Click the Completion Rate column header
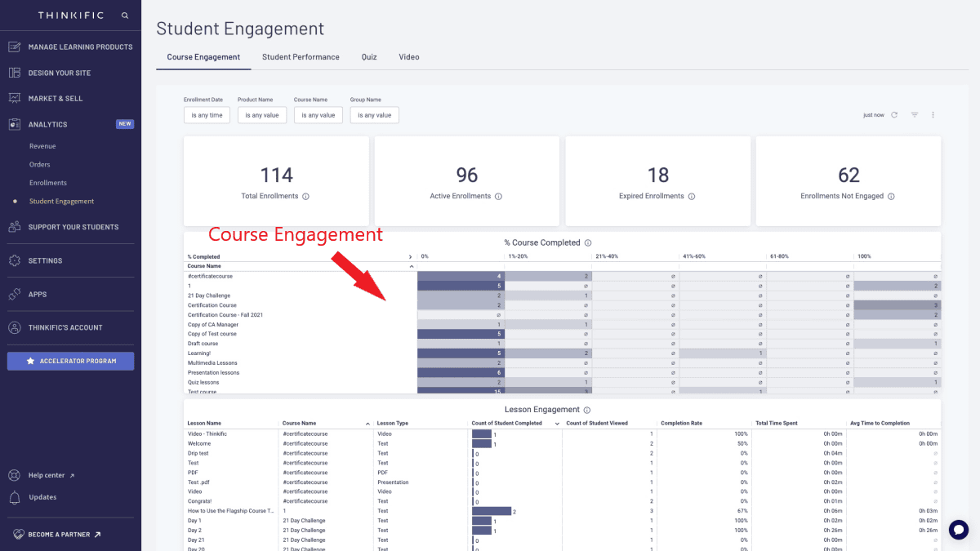980x551 pixels. [682, 424]
